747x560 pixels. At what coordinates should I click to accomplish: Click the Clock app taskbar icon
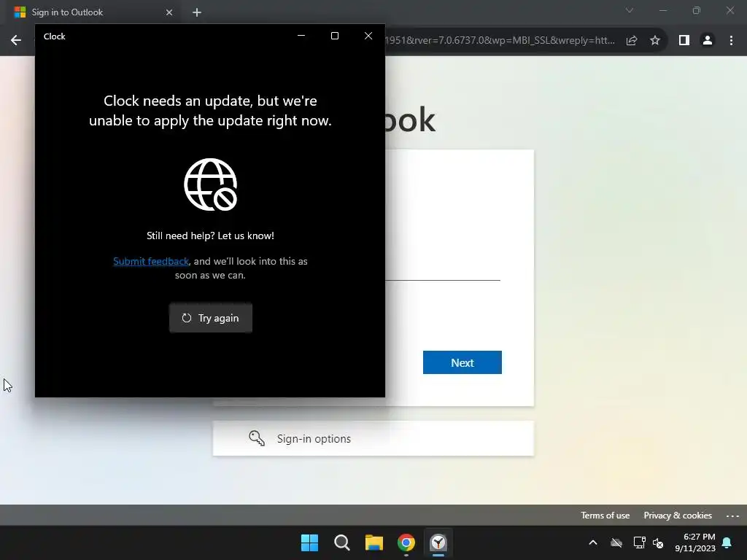pyautogui.click(x=438, y=542)
